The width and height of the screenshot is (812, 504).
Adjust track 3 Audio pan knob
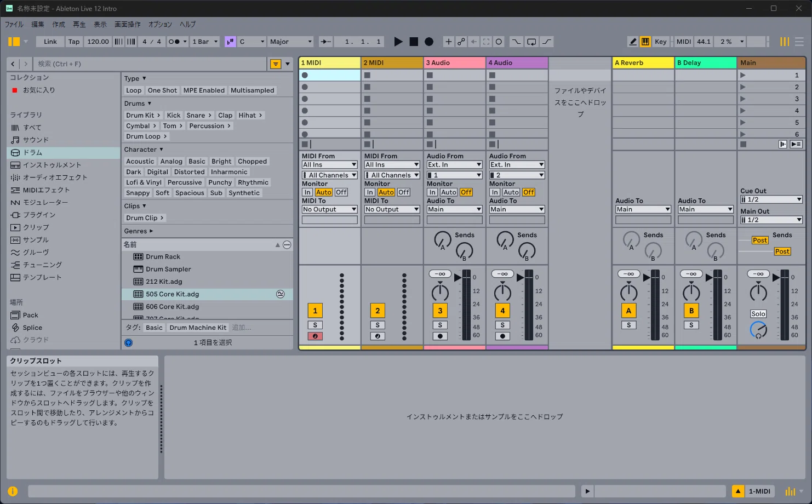click(x=440, y=292)
